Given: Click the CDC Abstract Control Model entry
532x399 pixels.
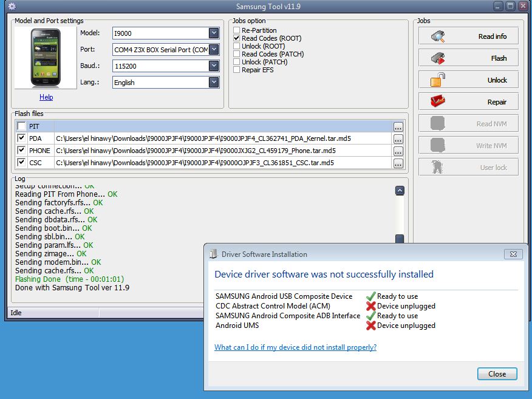Looking at the screenshot, I should click(273, 306).
